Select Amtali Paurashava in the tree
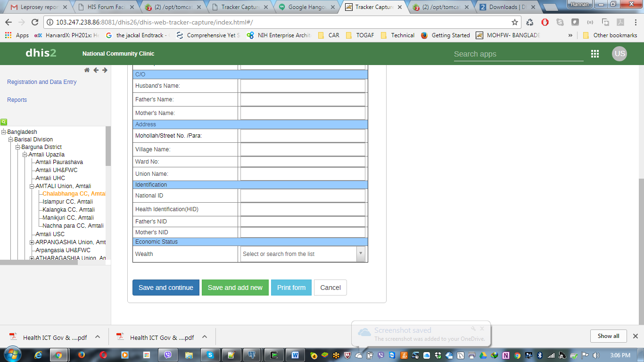The height and width of the screenshot is (362, 644). point(59,162)
